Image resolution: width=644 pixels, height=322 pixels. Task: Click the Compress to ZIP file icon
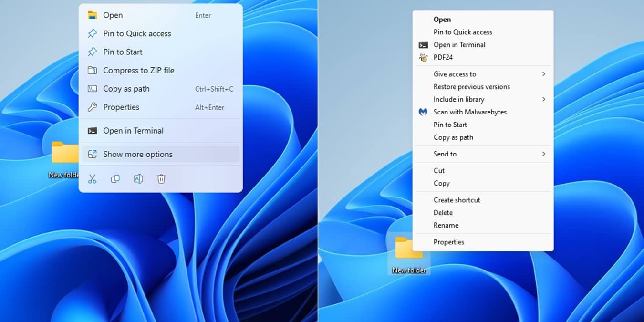[x=92, y=70]
